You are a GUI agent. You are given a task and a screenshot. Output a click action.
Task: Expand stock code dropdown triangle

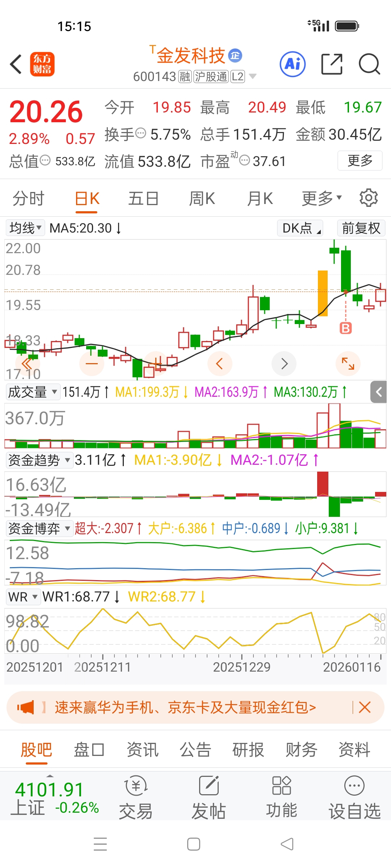[253, 76]
